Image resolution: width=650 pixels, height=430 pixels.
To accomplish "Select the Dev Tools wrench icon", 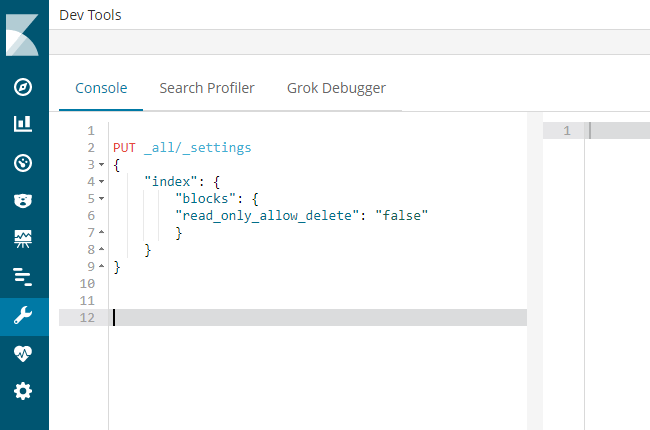I will click(23, 315).
